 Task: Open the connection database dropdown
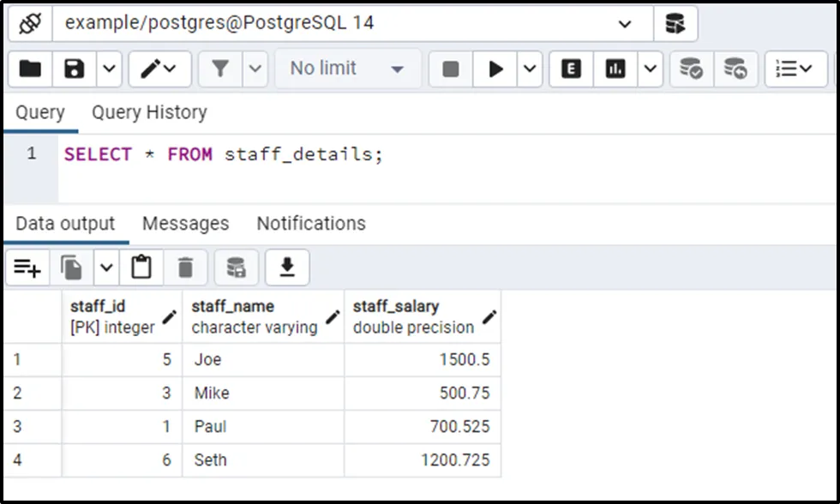pos(624,24)
